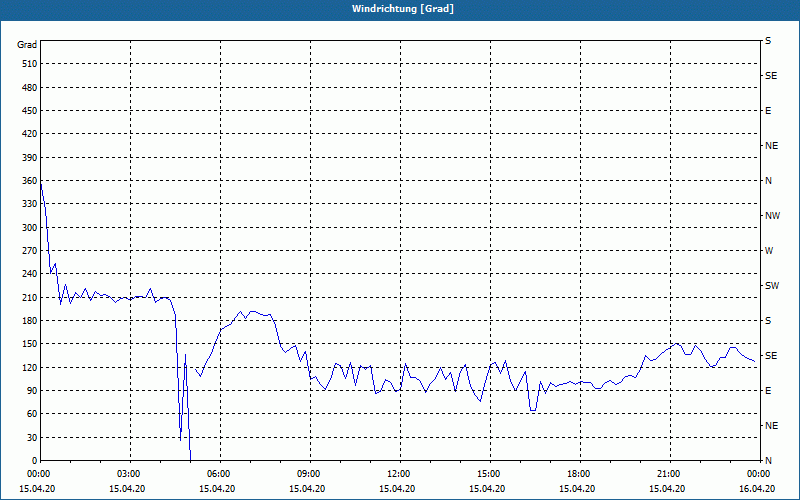Click the 00:00 label above 16.04.20
Viewport: 800px width, 500px height.
(759, 473)
